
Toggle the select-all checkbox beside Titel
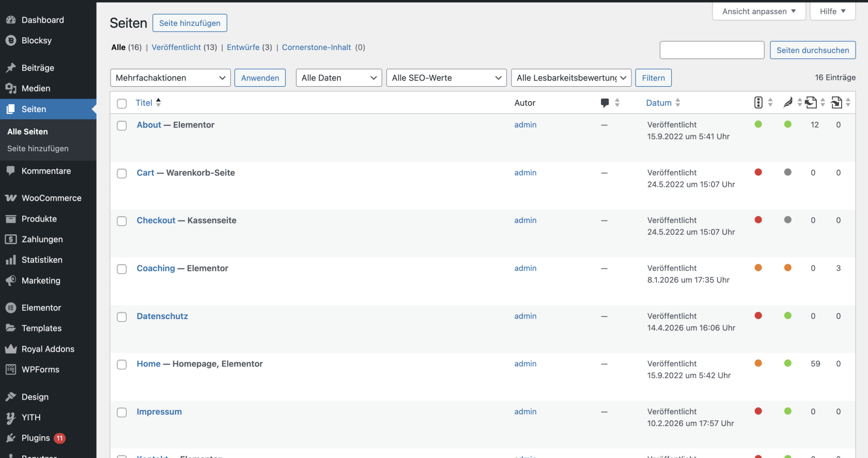tap(122, 103)
